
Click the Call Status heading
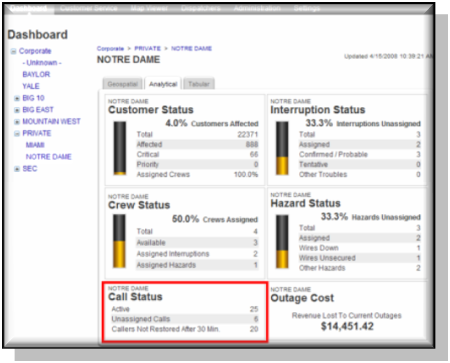click(x=135, y=297)
